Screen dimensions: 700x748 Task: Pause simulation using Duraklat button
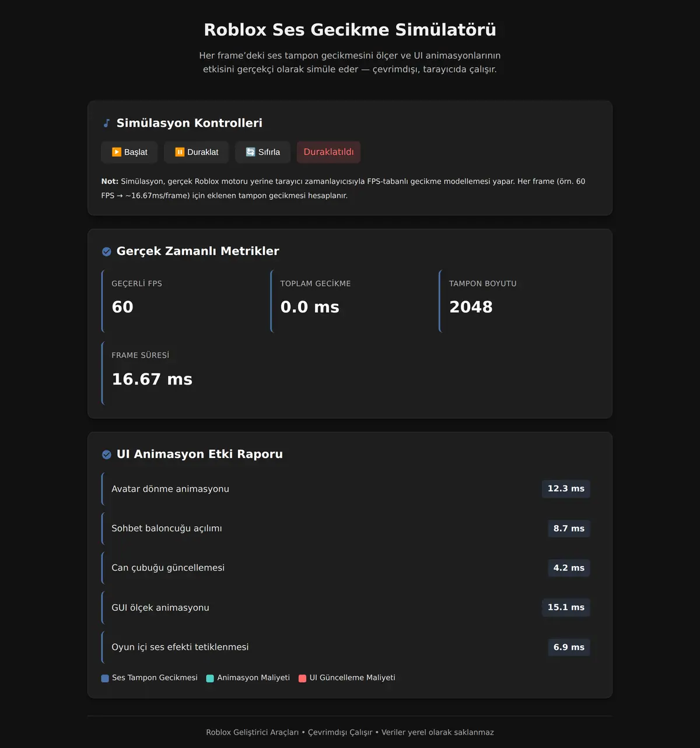pos(197,152)
